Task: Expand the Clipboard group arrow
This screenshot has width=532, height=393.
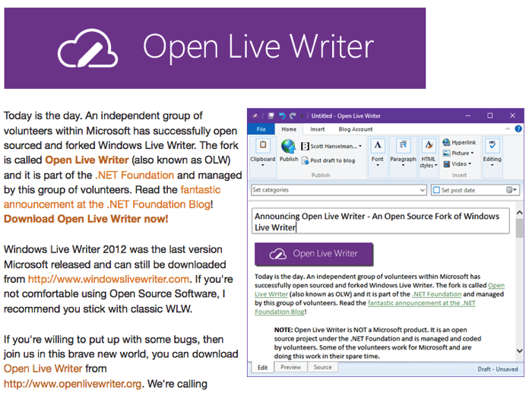Action: (263, 166)
